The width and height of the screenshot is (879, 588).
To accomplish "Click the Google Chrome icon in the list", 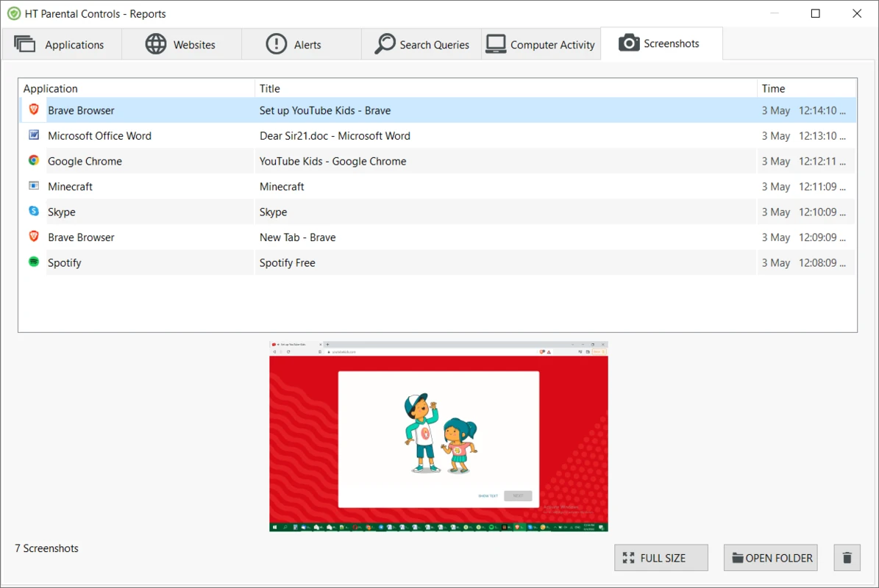I will pos(34,161).
